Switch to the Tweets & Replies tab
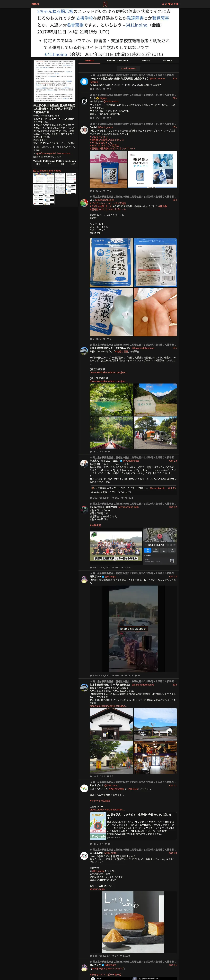 (x=117, y=60)
